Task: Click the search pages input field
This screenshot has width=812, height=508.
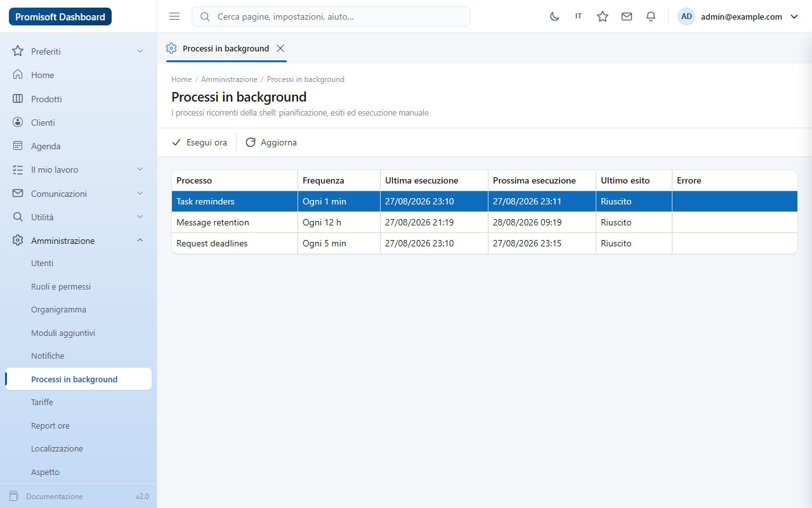Action: coord(331,17)
